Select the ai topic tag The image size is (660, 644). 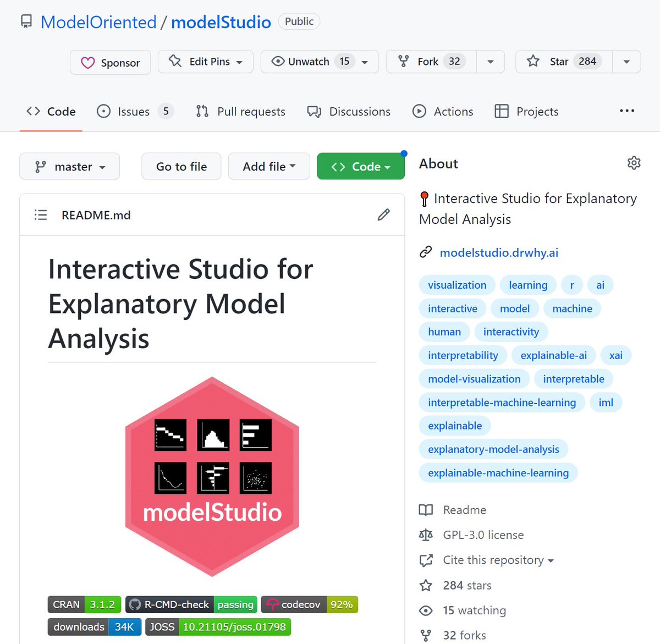(x=601, y=285)
